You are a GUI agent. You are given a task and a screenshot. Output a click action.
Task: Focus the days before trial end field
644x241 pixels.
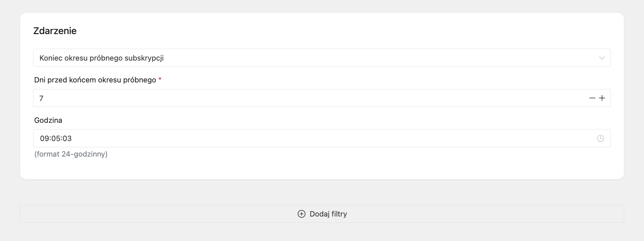click(298, 98)
